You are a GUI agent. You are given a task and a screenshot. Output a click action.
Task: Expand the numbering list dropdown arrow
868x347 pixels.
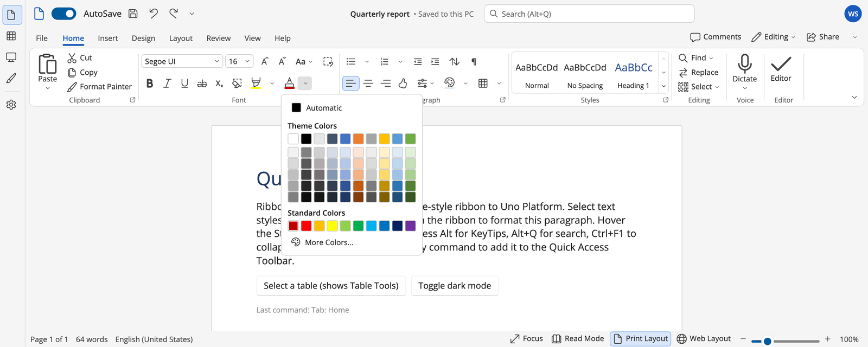pyautogui.click(x=400, y=62)
